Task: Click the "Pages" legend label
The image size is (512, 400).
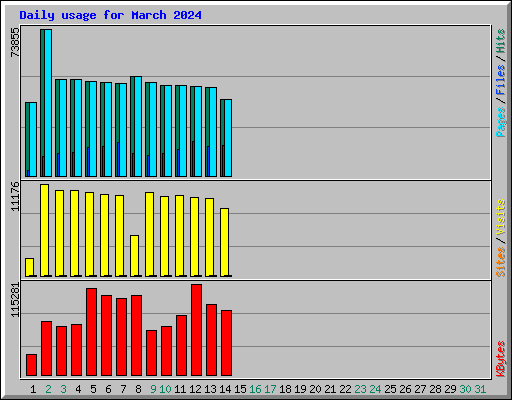Action: (500, 122)
